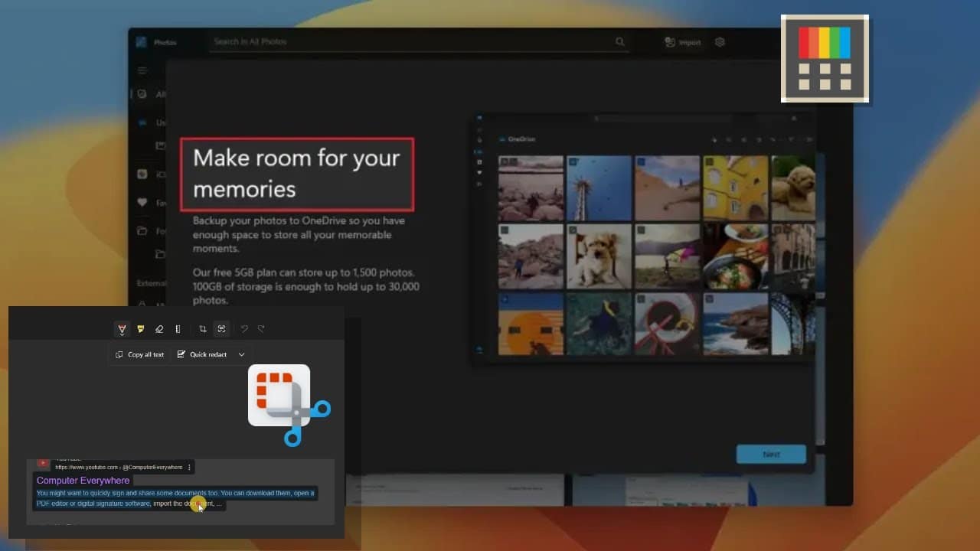980x551 pixels.
Task: Select the crop tool
Action: 203,328
